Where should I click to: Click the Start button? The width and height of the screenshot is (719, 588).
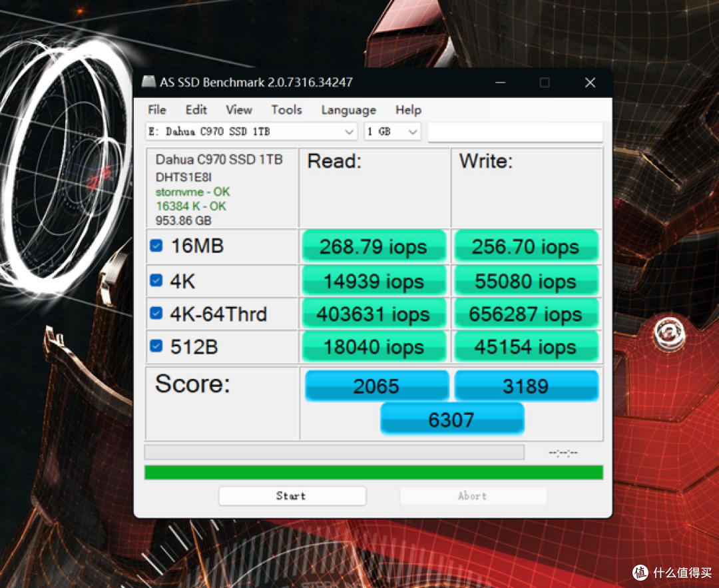pos(292,496)
